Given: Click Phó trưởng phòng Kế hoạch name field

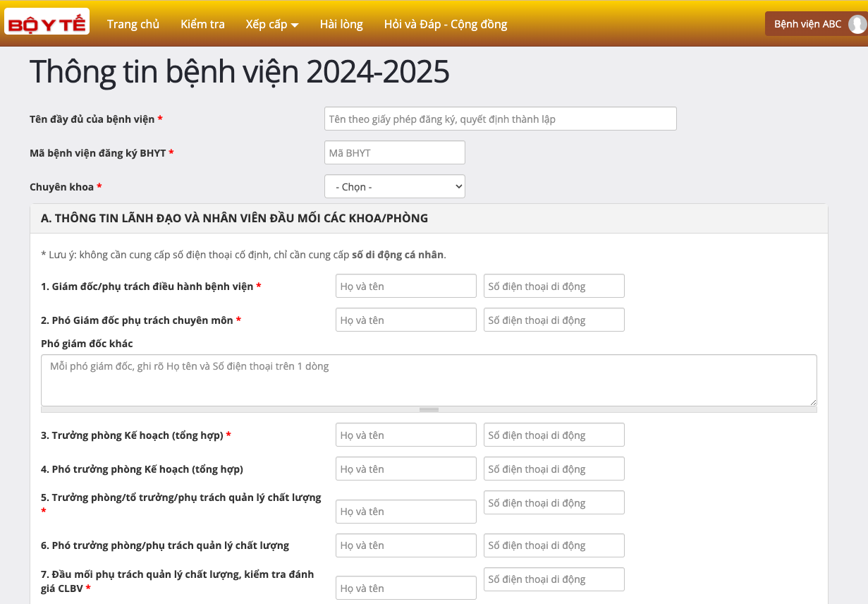Looking at the screenshot, I should pos(405,469).
